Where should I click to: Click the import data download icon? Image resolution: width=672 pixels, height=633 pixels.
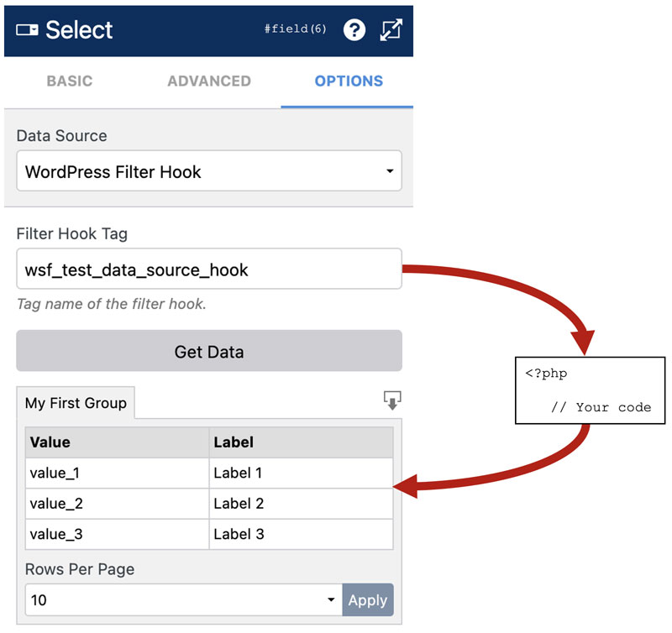pyautogui.click(x=392, y=400)
